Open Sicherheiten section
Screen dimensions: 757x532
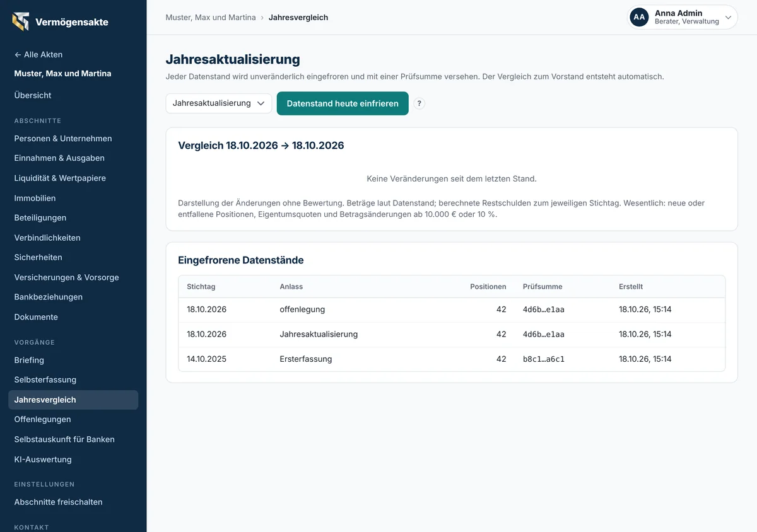38,257
